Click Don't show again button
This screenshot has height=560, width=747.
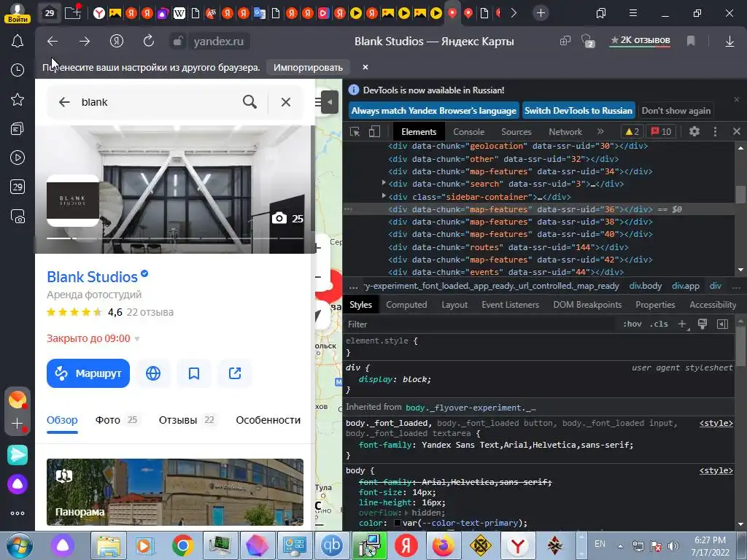tap(676, 111)
